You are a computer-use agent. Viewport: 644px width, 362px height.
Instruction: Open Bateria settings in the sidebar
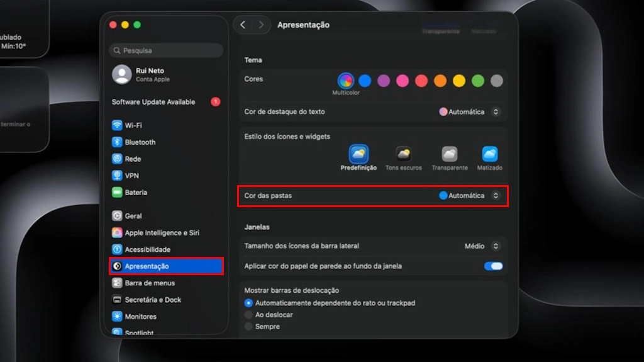click(x=135, y=193)
